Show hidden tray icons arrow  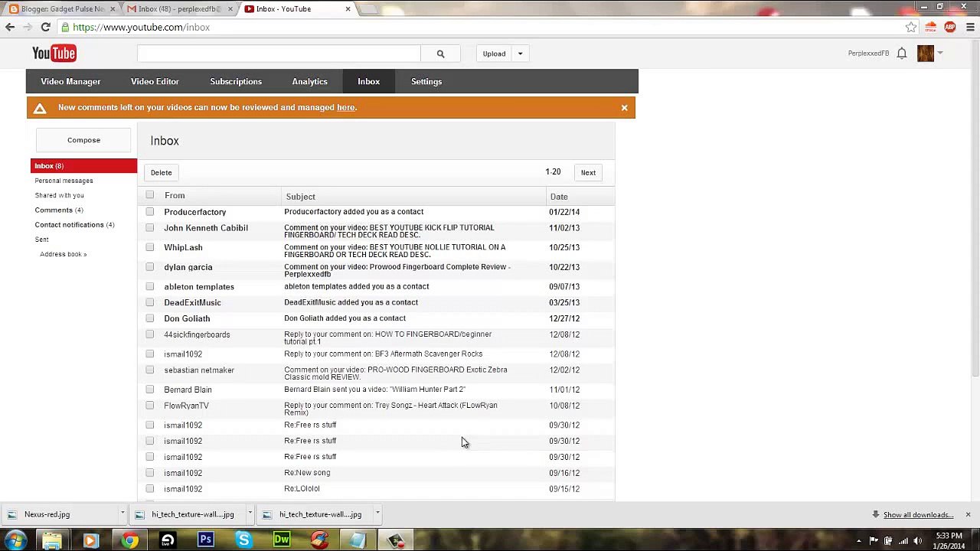858,540
